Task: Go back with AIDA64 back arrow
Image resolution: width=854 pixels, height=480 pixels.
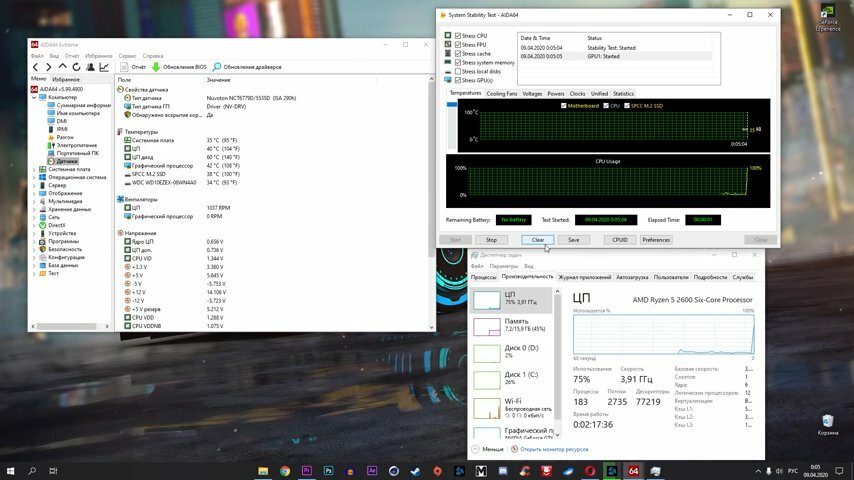Action: coord(35,67)
